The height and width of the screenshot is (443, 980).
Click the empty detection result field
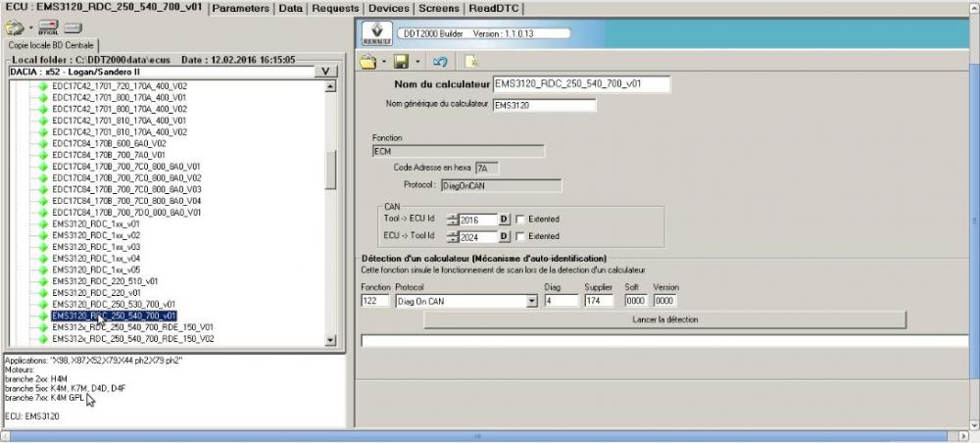664,340
